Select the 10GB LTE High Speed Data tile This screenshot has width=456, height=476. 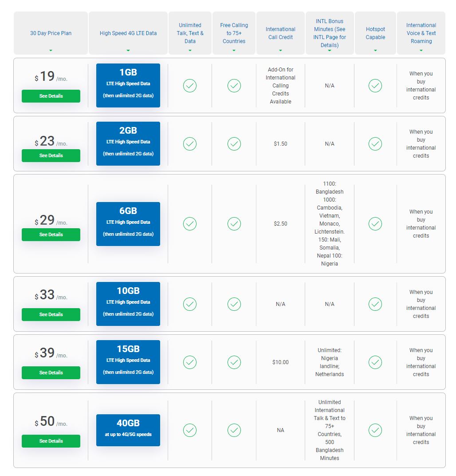(128, 304)
